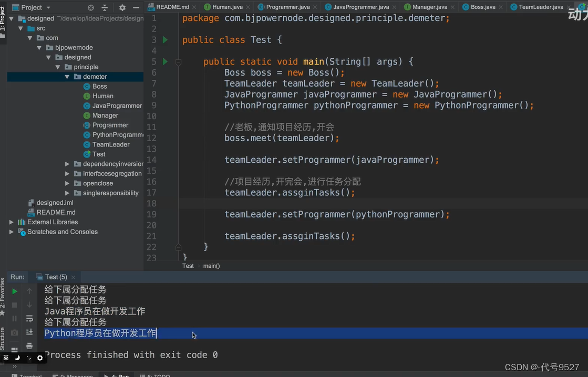Pause the output in Run panel
This screenshot has height=377, width=588.
click(x=15, y=319)
